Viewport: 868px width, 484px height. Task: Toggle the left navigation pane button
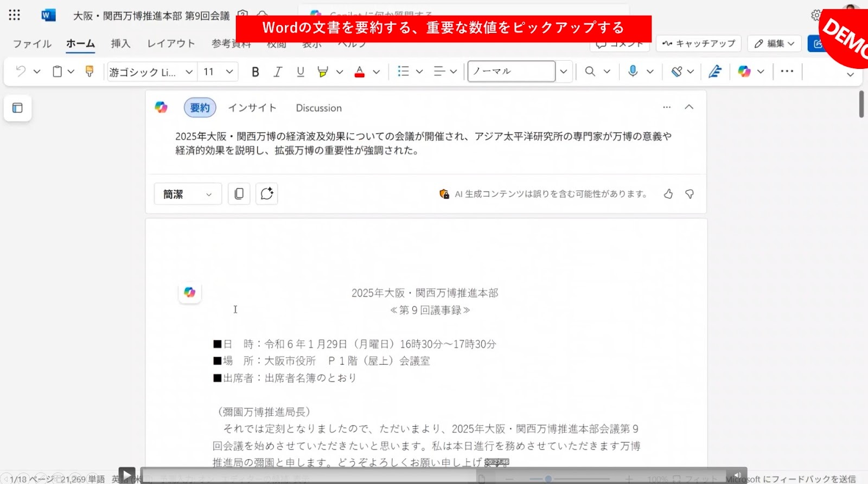click(17, 108)
